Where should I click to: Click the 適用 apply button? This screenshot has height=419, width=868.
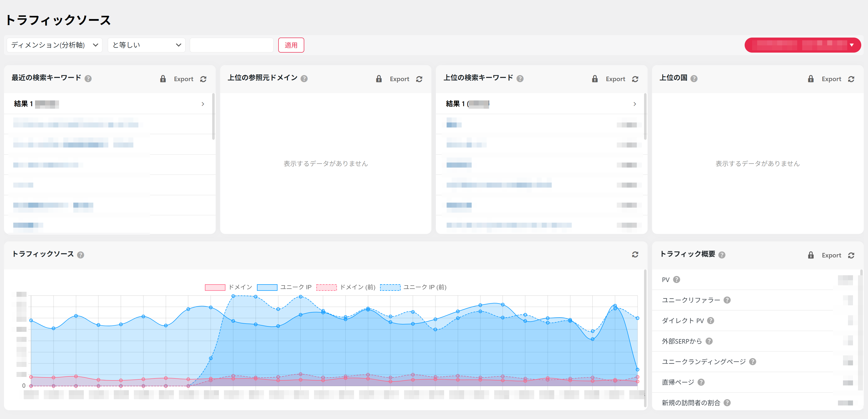pos(291,45)
